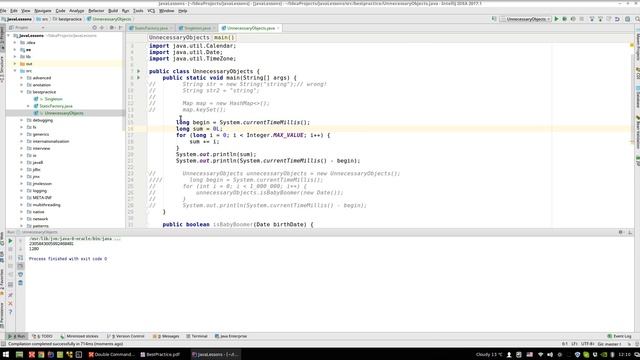This screenshot has width=640, height=360.
Task: Open the Structure side tool window
Action: (x=2, y=70)
